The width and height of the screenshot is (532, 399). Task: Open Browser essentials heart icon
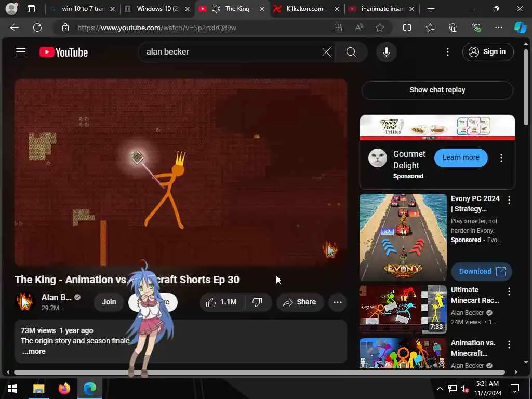pyautogui.click(x=476, y=28)
